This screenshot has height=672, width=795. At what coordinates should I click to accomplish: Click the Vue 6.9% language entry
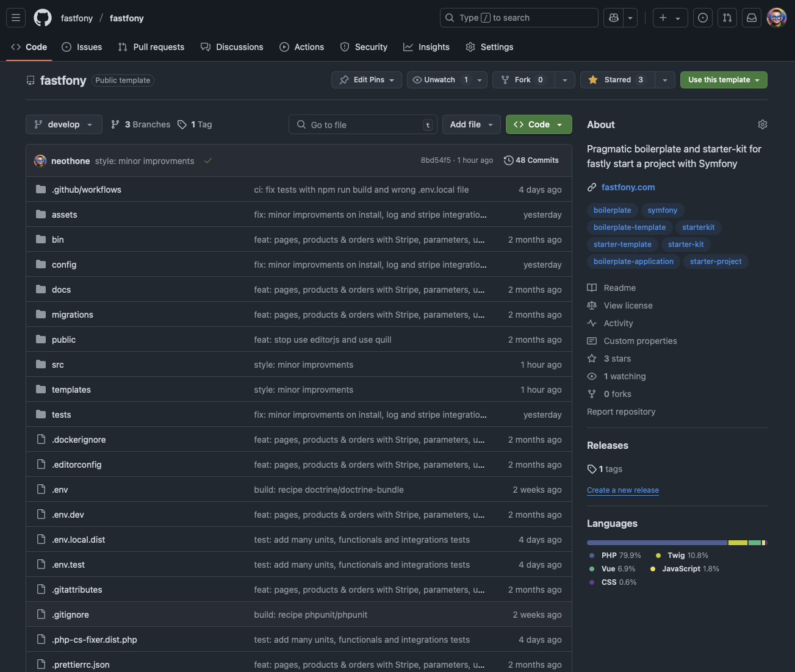612,569
